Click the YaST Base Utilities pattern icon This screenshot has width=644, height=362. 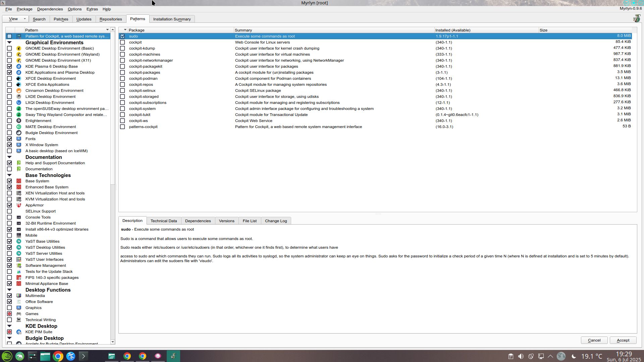click(x=19, y=241)
